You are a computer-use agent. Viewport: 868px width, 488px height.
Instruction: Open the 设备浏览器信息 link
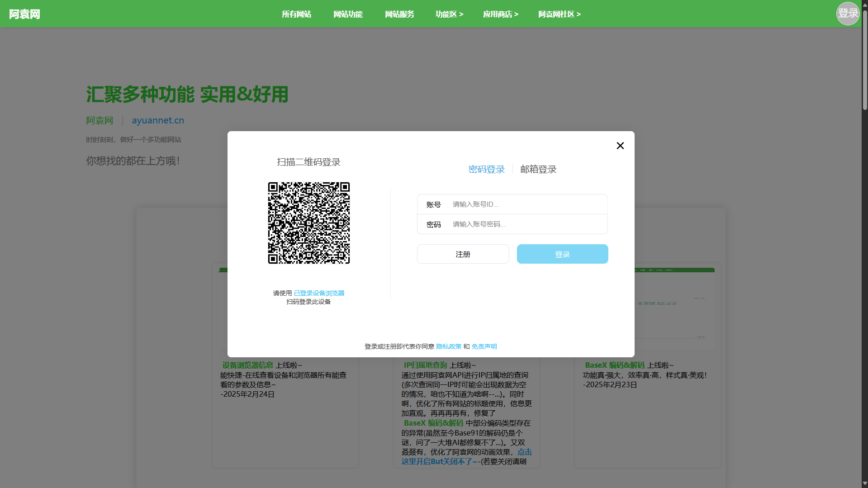click(247, 365)
